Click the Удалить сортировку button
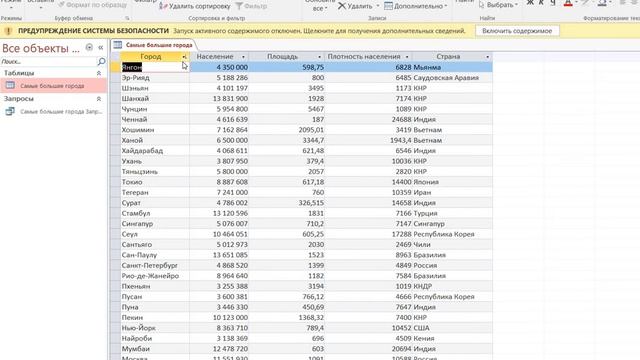 [x=195, y=6]
